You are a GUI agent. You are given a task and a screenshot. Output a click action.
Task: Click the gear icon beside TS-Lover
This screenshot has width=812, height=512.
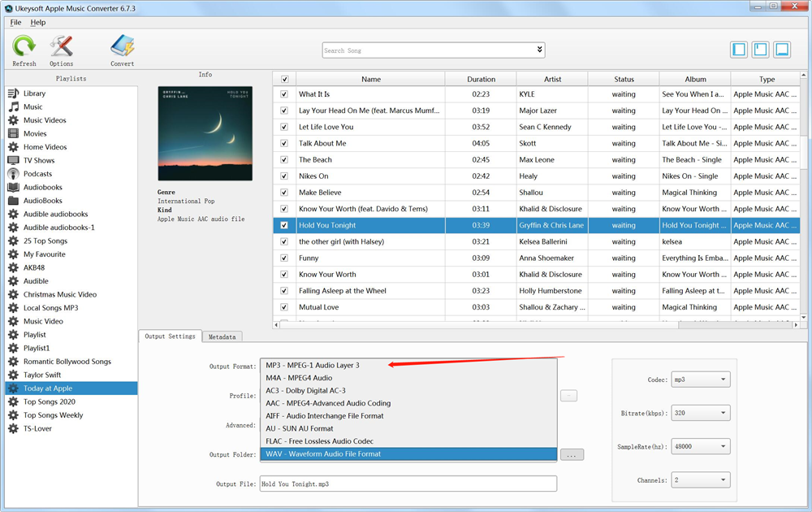click(x=14, y=428)
